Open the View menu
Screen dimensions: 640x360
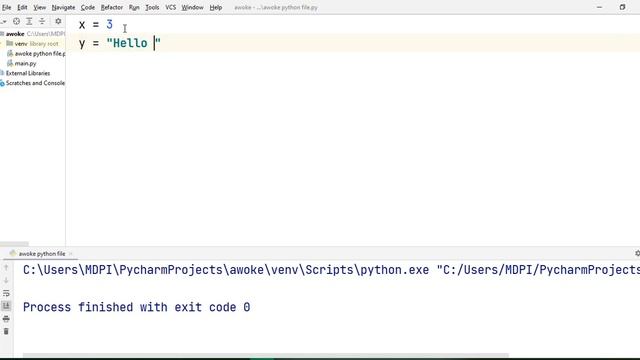pos(40,7)
